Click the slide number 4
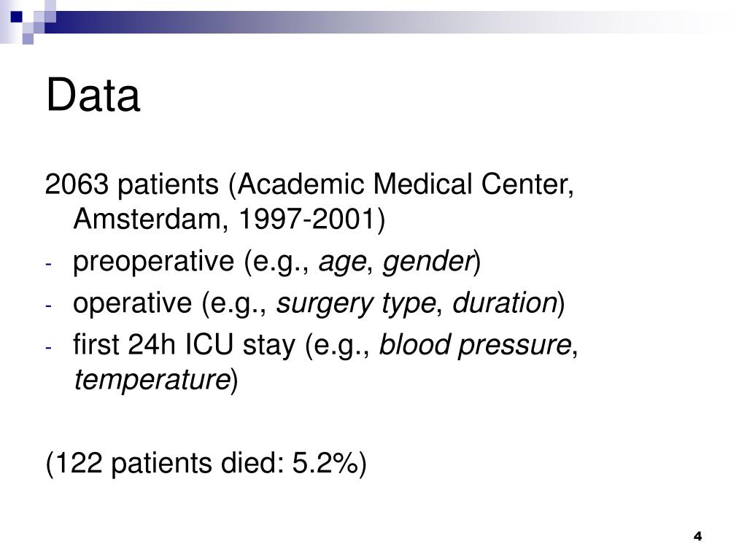Screen dimensions: 747x560 coord(698,536)
